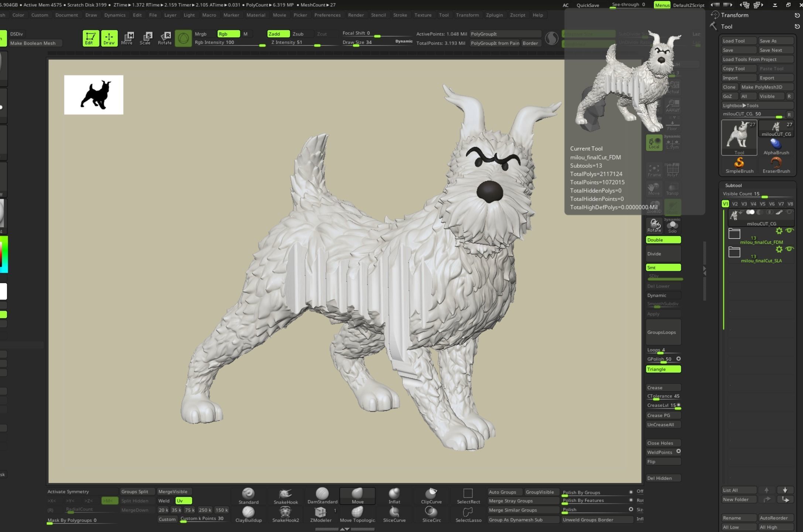Image resolution: width=803 pixels, height=532 pixels.
Task: Toggle the Triangle option
Action: pos(663,369)
